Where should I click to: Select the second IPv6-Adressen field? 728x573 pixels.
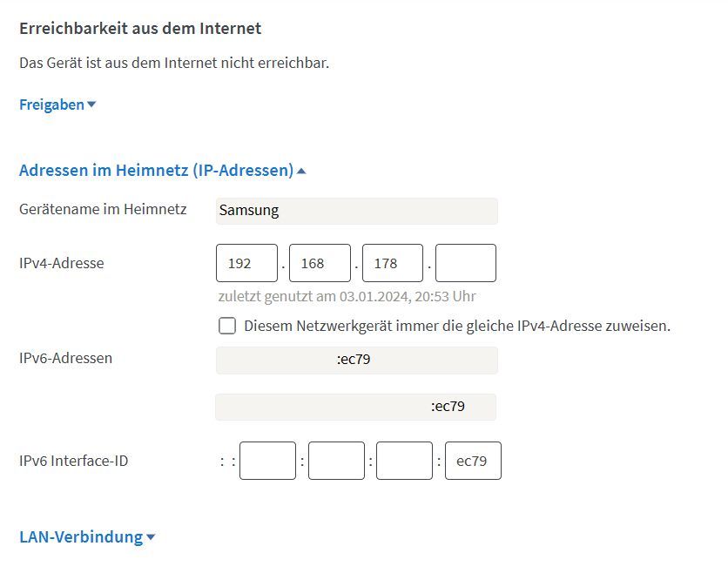[354, 407]
